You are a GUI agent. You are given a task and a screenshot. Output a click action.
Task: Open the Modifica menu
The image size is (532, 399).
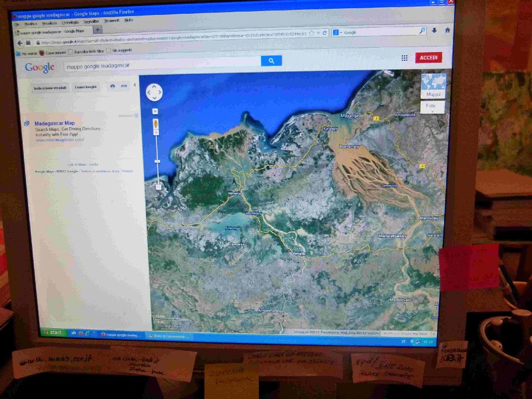pyautogui.click(x=31, y=24)
